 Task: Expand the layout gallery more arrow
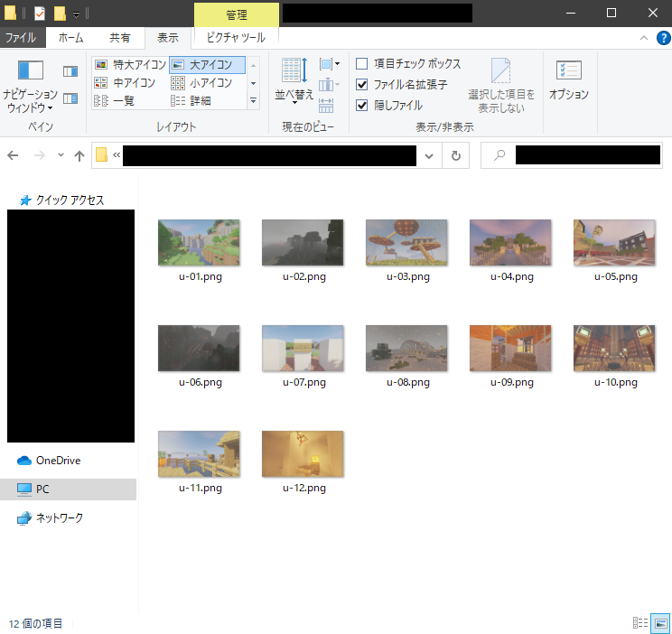click(254, 101)
